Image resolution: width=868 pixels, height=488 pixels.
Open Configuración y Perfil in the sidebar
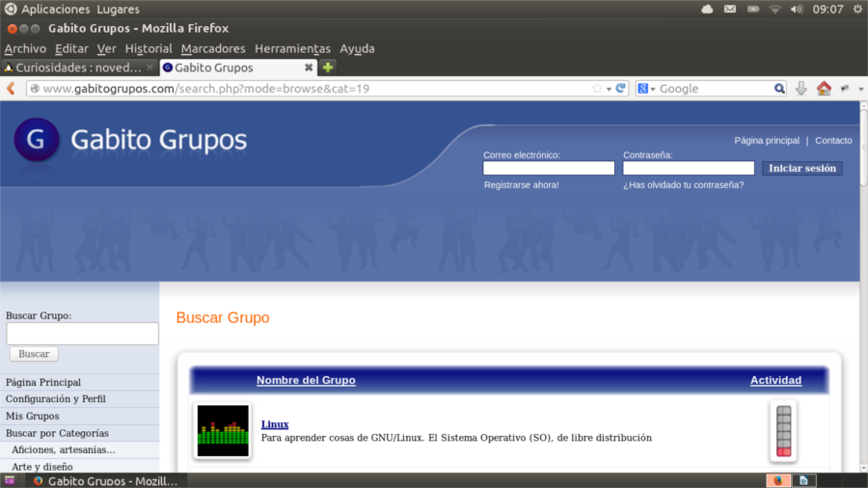(x=55, y=399)
